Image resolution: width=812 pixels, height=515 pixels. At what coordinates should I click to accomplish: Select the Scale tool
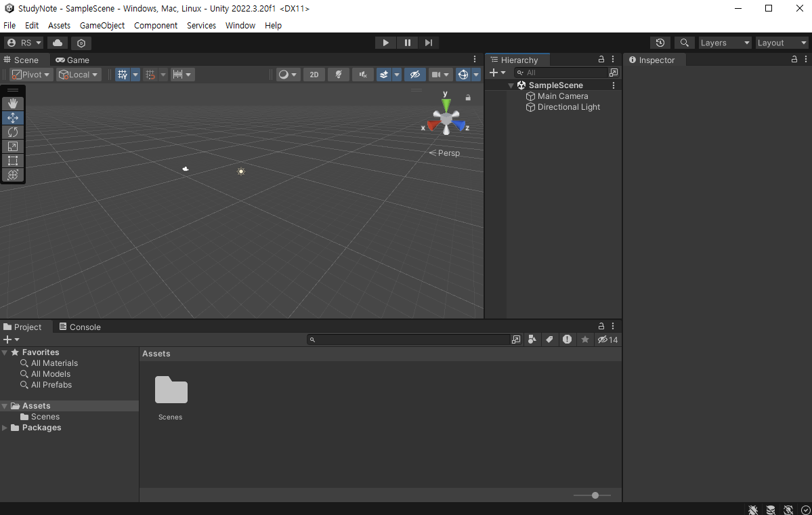click(x=13, y=146)
